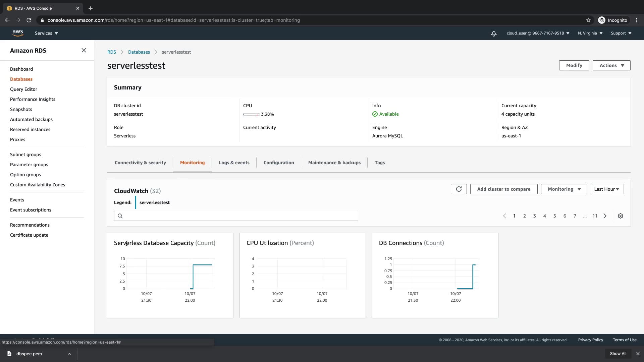Expand the Actions dropdown button
644x362 pixels.
click(x=611, y=65)
